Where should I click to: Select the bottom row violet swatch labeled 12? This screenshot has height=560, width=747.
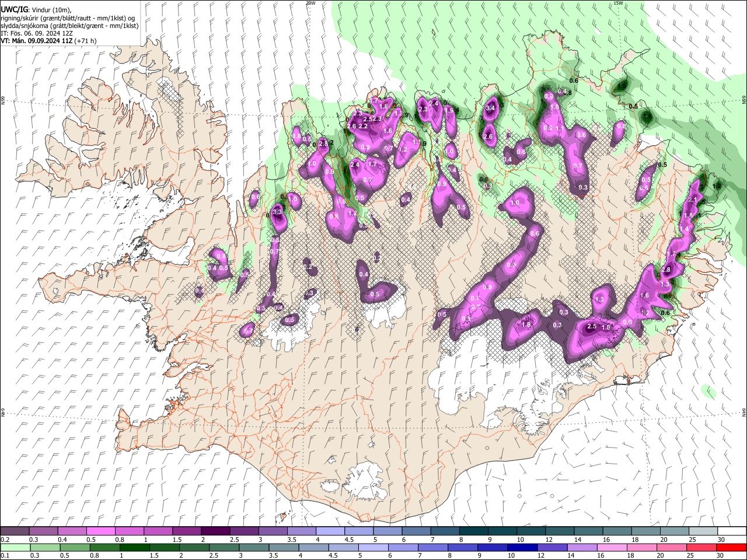point(551,547)
